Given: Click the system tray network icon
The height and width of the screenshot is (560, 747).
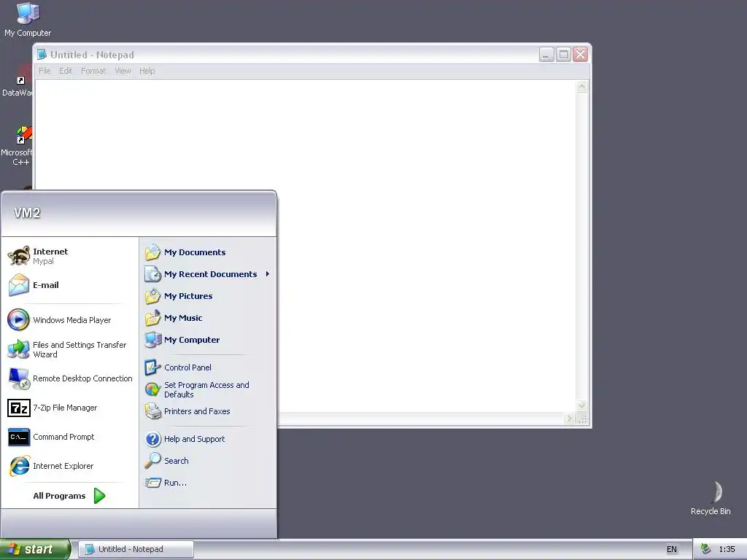Looking at the screenshot, I should pyautogui.click(x=706, y=549).
